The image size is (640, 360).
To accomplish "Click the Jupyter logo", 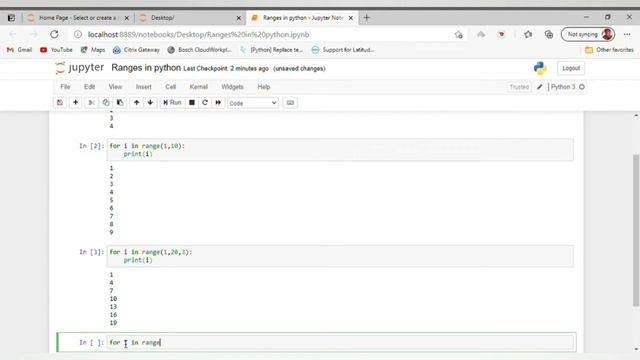I will tap(80, 68).
